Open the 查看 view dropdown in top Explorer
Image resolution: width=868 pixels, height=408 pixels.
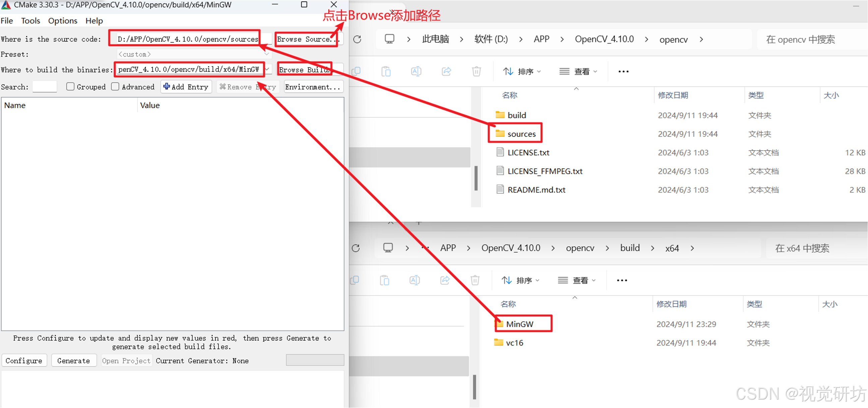(578, 71)
